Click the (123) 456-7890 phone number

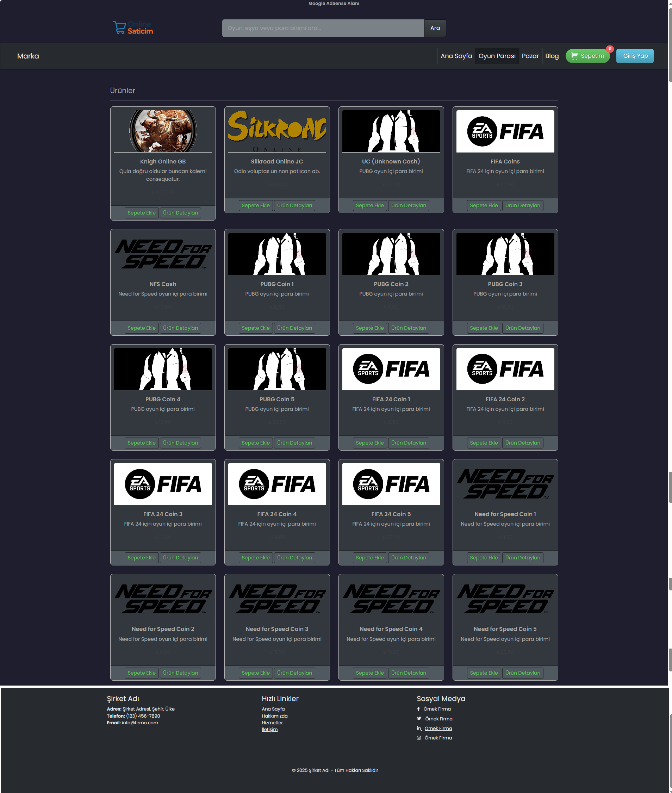tap(143, 716)
